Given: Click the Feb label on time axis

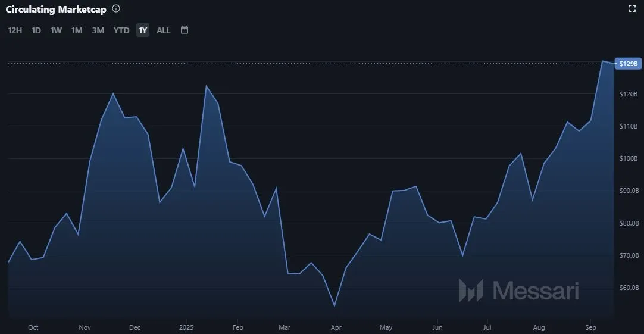Looking at the screenshot, I should coord(238,327).
